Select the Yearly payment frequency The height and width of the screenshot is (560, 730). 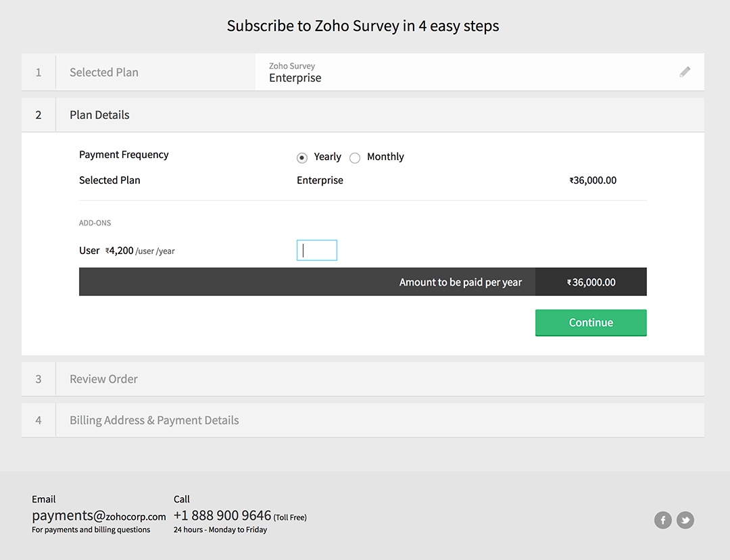[302, 157]
